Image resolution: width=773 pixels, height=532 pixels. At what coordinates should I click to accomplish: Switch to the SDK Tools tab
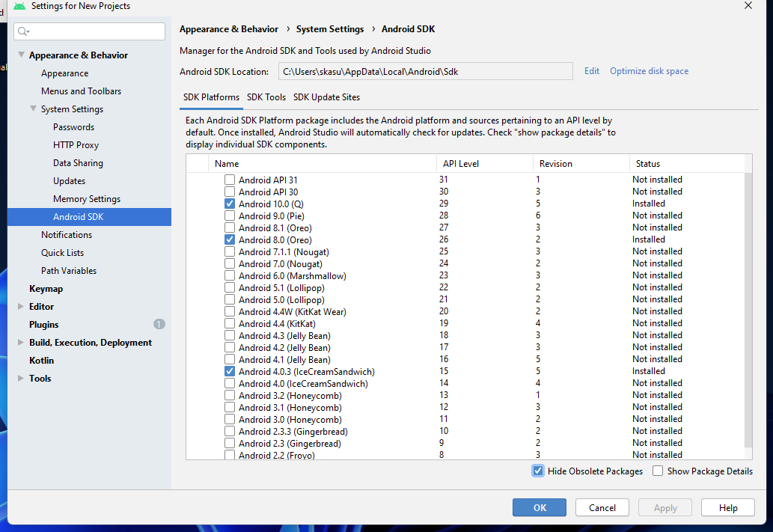(266, 97)
